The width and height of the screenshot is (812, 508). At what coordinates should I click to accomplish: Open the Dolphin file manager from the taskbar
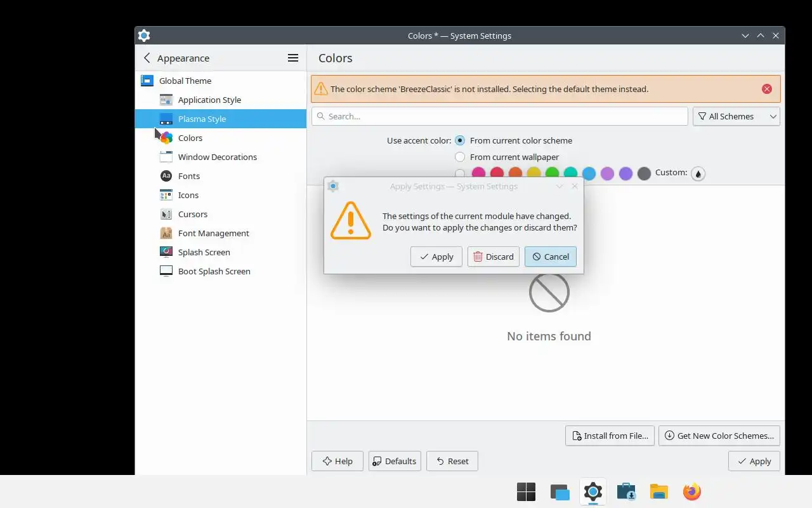659,492
